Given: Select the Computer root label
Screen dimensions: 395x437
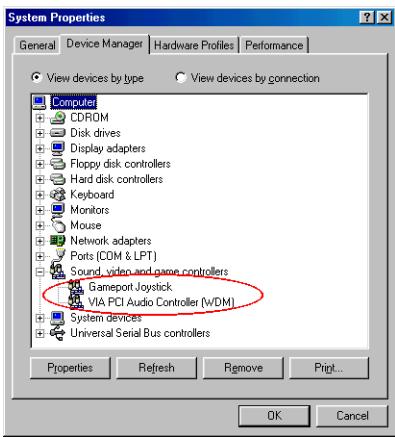Looking at the screenshot, I should click(74, 102).
